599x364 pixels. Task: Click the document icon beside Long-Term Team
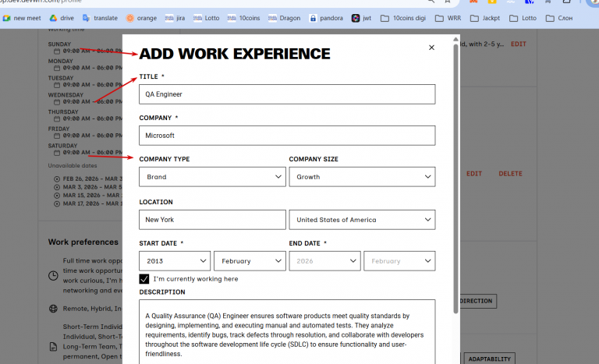pos(54,346)
